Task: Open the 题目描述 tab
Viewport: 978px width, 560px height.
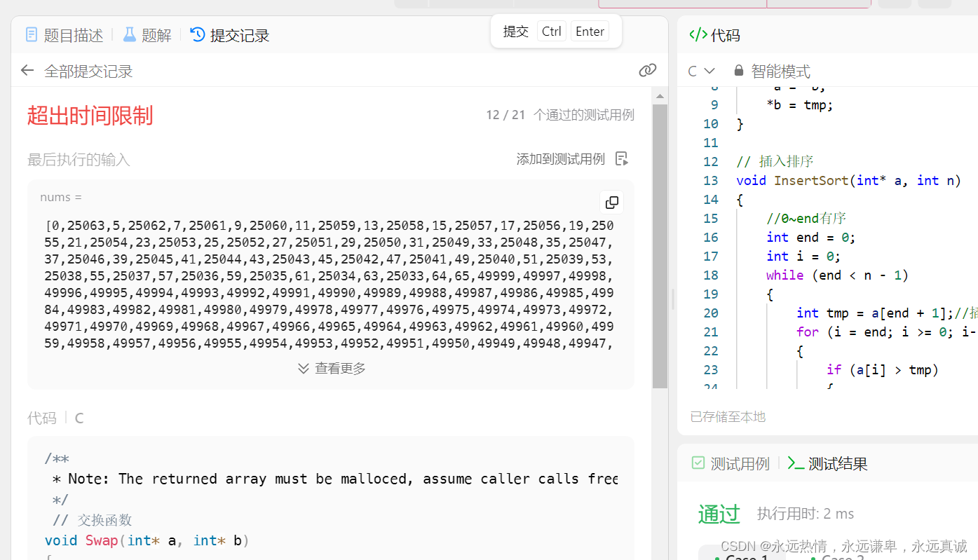Action: pos(64,35)
